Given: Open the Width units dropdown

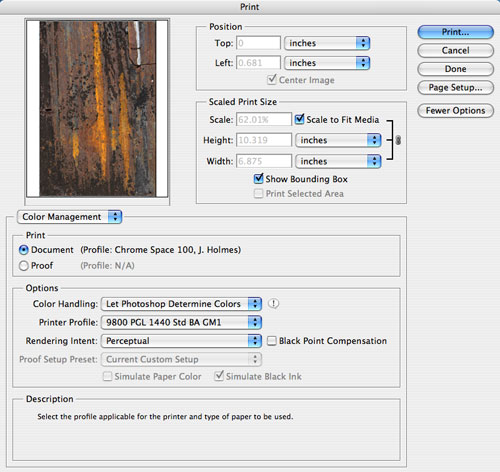Looking at the screenshot, I should [338, 161].
